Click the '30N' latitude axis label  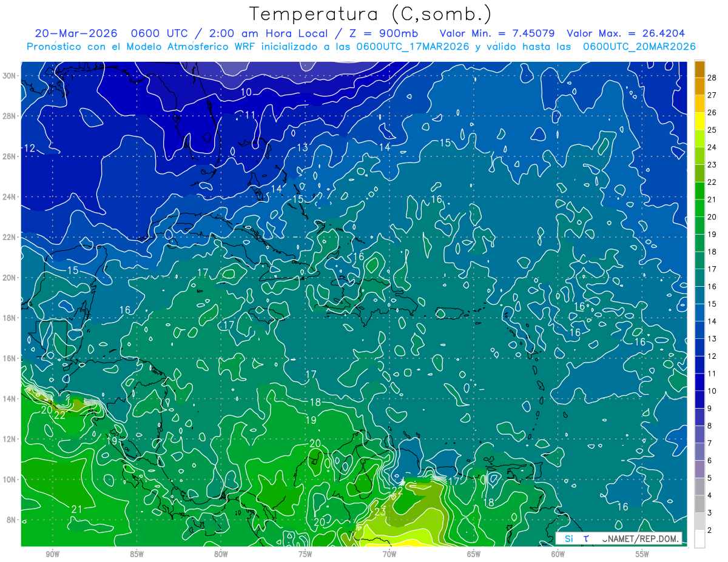10,76
